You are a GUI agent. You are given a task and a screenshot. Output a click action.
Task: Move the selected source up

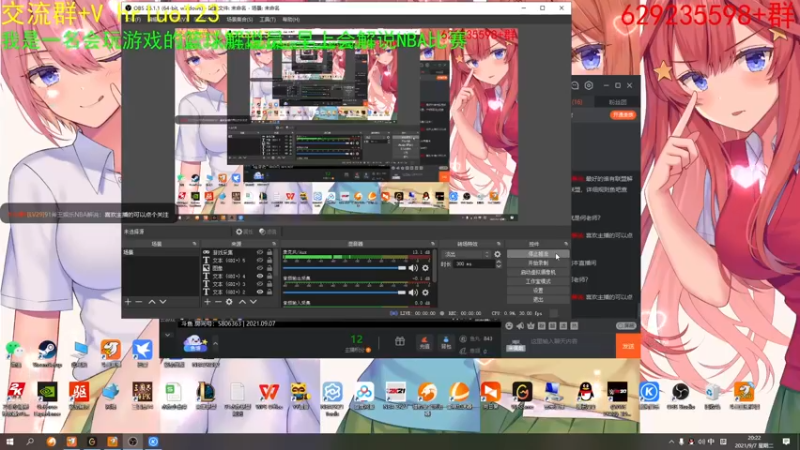click(x=242, y=302)
